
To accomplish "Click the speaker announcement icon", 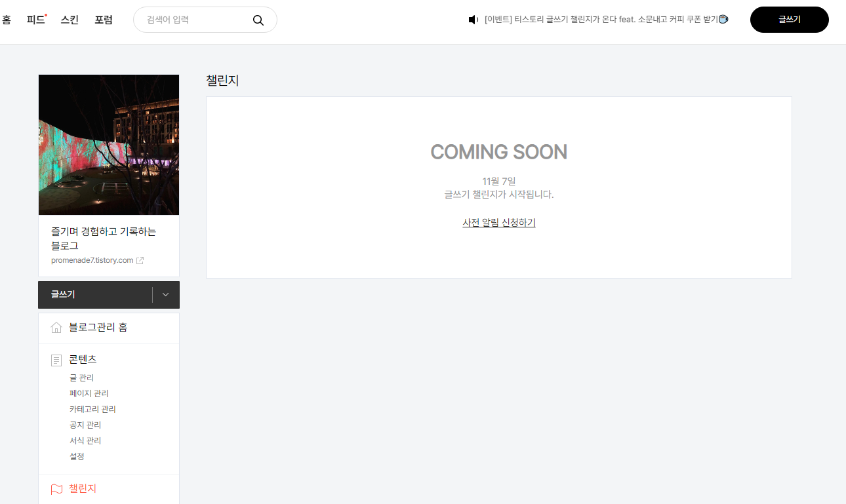I will (473, 20).
